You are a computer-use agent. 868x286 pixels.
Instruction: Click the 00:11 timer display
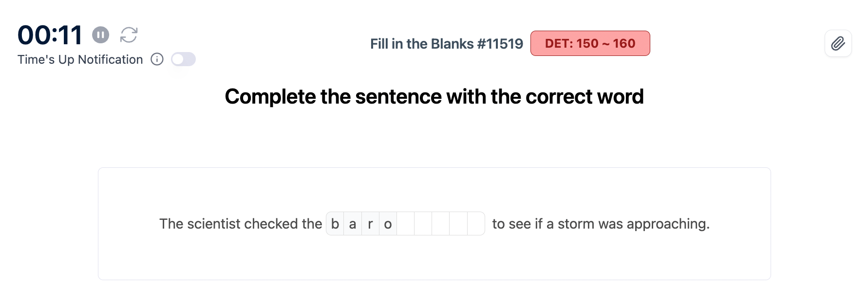[x=50, y=35]
